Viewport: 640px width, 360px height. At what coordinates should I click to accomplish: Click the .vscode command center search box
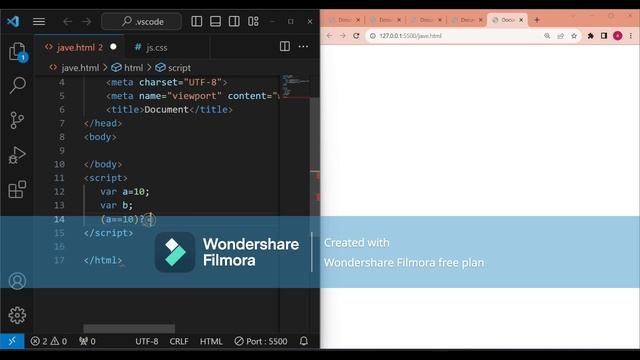click(141, 21)
